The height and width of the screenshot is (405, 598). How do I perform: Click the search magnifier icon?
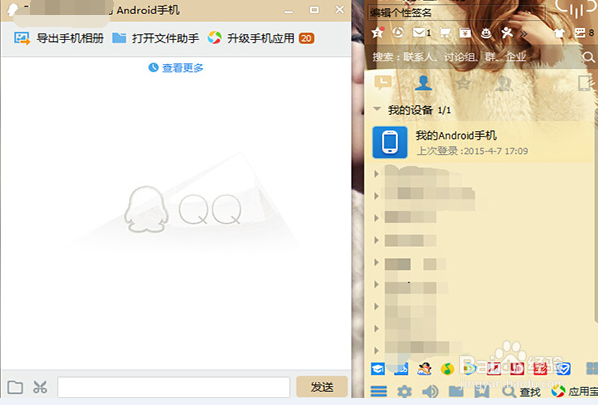click(588, 57)
